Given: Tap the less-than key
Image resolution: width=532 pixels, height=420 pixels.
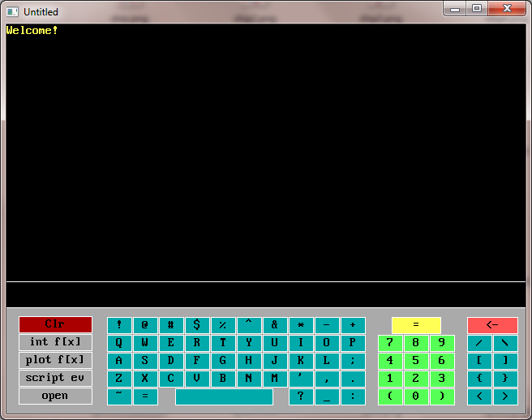Looking at the screenshot, I should (479, 397).
